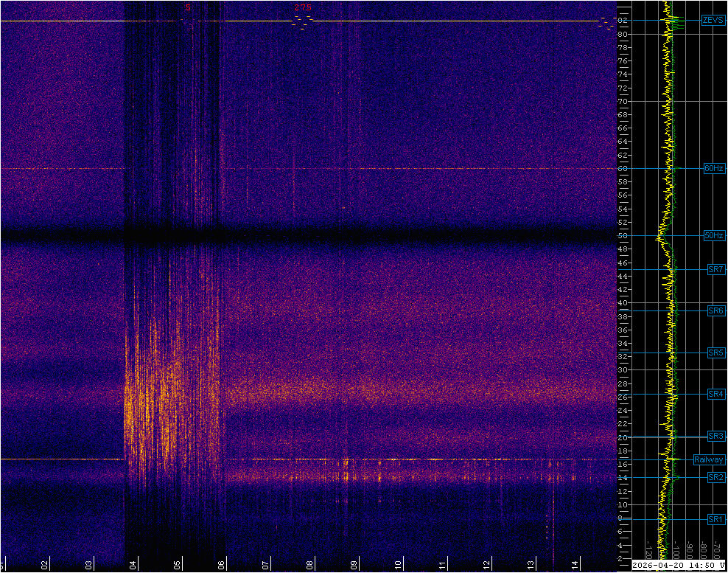Click the 12 hour tick on time axis
728x573 pixels.
click(x=486, y=565)
